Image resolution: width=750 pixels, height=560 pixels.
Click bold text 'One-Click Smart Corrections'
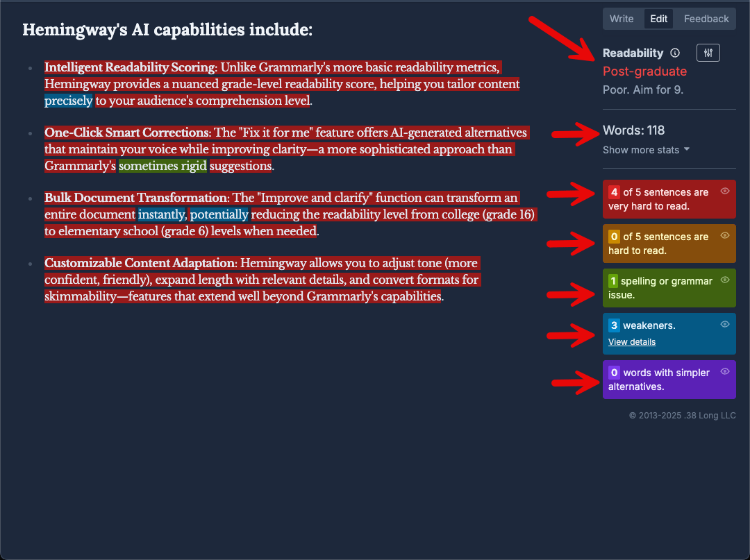click(127, 133)
